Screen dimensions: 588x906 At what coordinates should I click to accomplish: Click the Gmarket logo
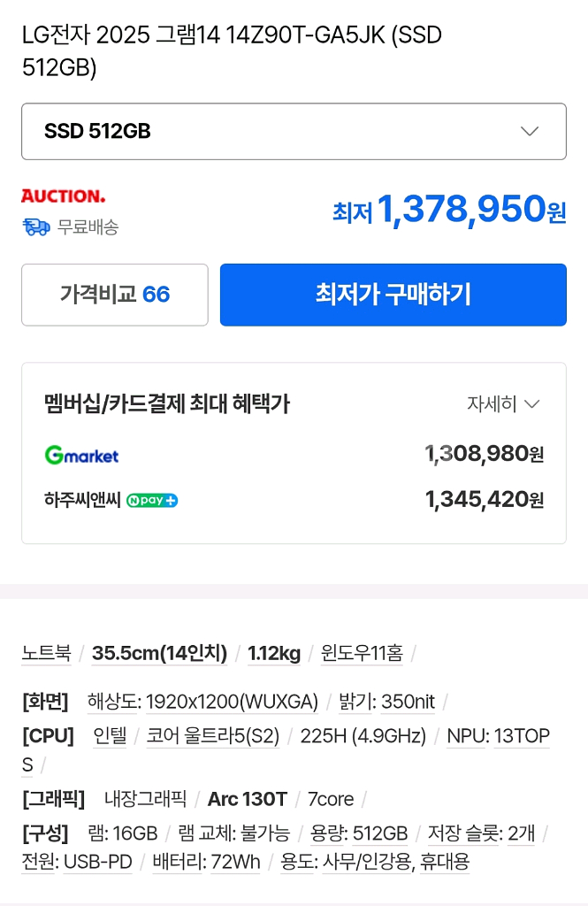coord(81,456)
